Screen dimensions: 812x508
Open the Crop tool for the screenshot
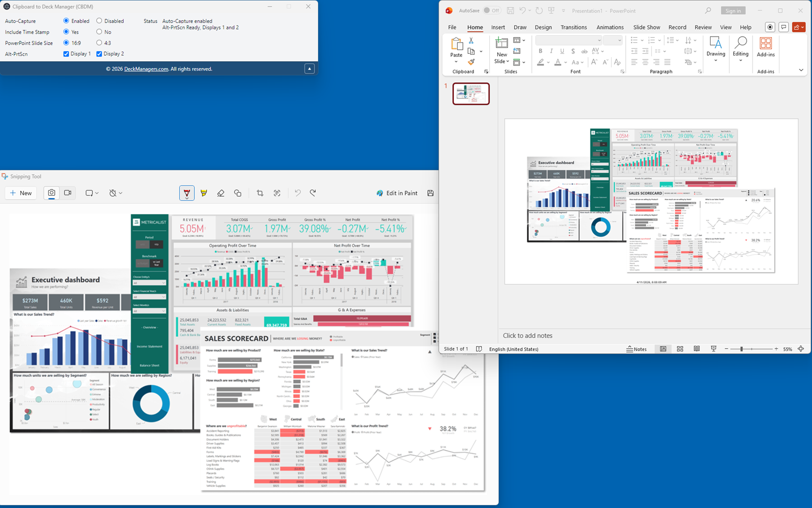[x=259, y=193]
